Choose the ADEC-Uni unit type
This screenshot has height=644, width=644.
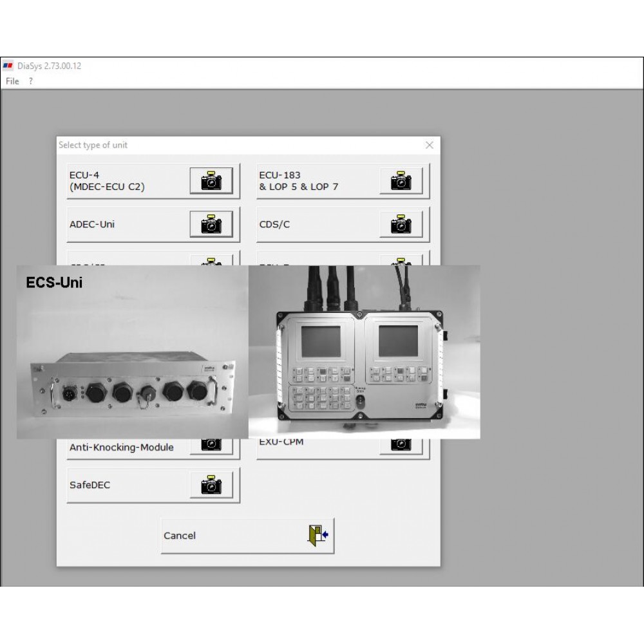[x=116, y=225]
